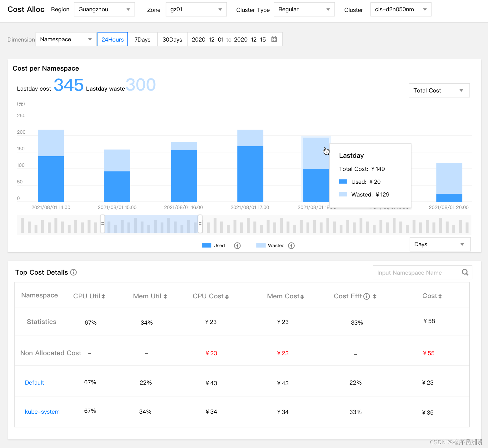
Task: Sort by CPU Cost column arrows
Action: click(x=227, y=296)
